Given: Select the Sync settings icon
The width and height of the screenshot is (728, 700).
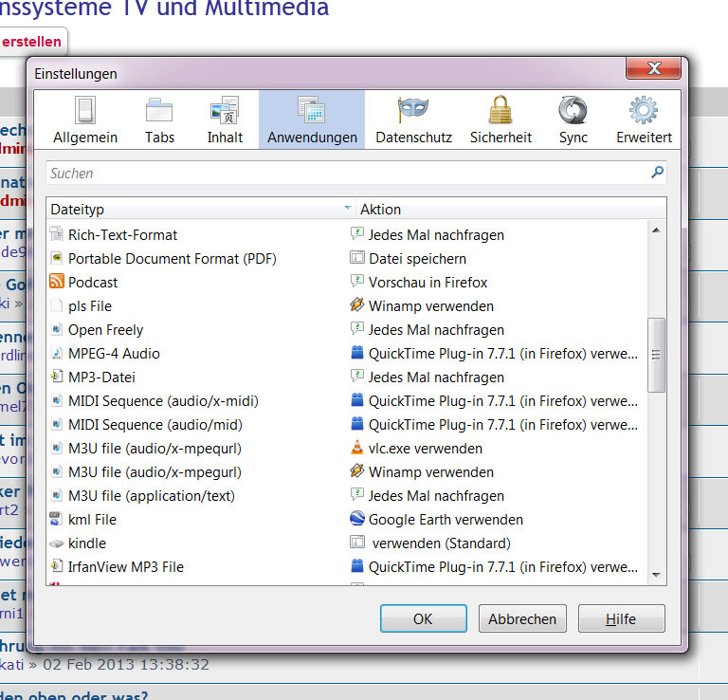Looking at the screenshot, I should (573, 111).
